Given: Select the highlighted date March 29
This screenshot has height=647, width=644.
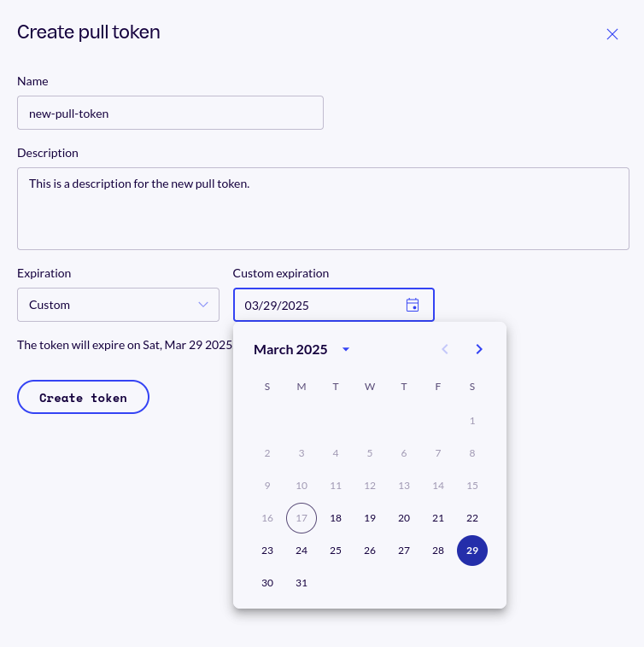Looking at the screenshot, I should (x=472, y=551).
